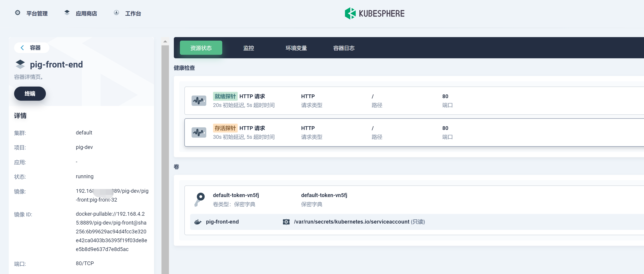The height and width of the screenshot is (274, 644).
Task: Go back using the 容器 chevron
Action: click(22, 47)
